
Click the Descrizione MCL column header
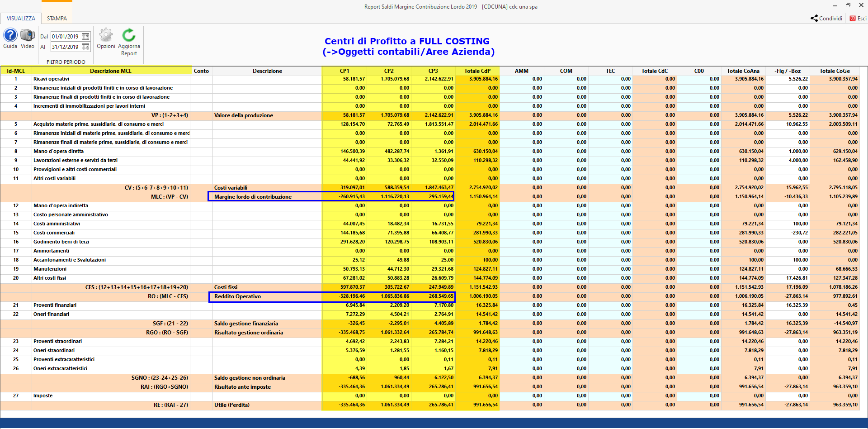click(111, 71)
